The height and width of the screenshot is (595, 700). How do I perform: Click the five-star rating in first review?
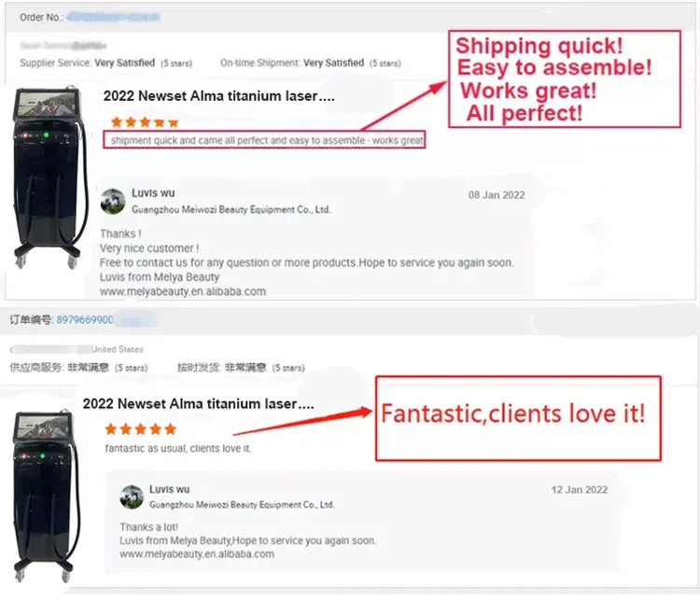pos(145,122)
